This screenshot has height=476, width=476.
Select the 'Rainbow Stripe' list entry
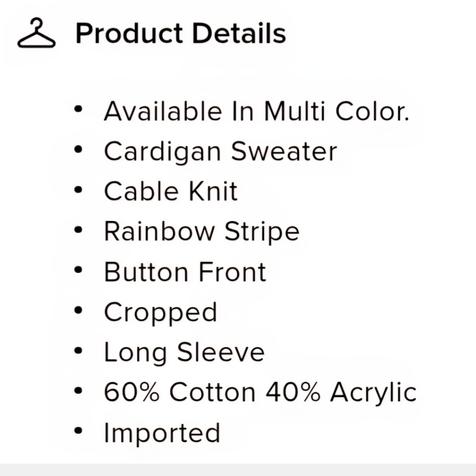click(201, 232)
